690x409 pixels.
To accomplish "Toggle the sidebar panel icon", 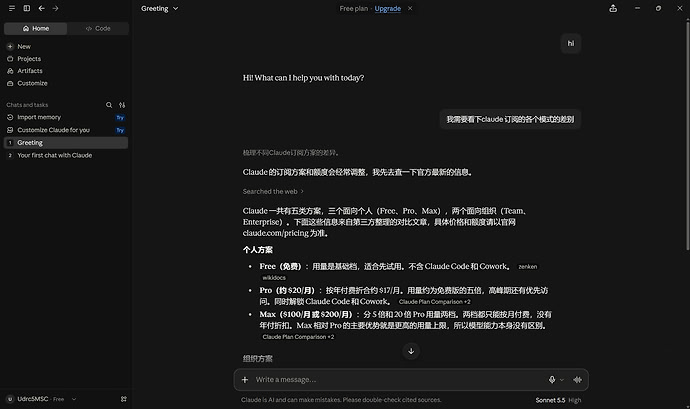I will 27,8.
